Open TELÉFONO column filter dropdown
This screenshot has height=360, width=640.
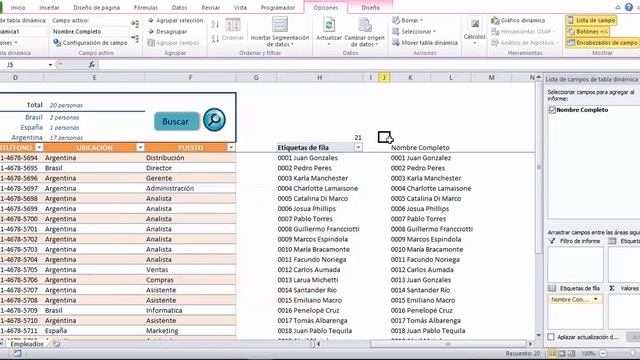pyautogui.click(x=39, y=147)
